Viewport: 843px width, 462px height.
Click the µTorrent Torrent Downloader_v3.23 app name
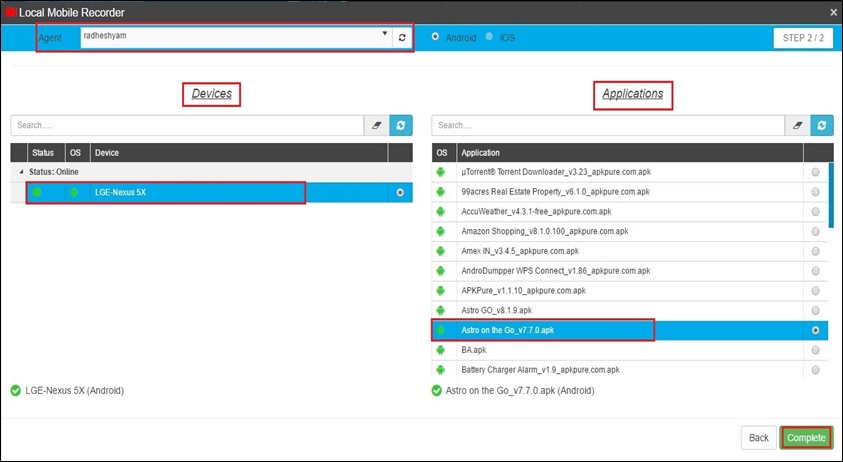pos(556,172)
